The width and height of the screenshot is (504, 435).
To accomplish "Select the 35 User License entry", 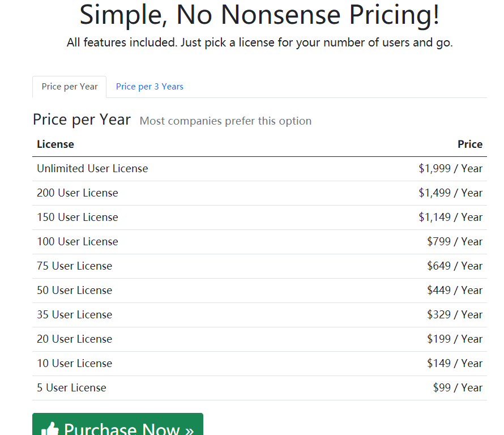I will click(259, 315).
